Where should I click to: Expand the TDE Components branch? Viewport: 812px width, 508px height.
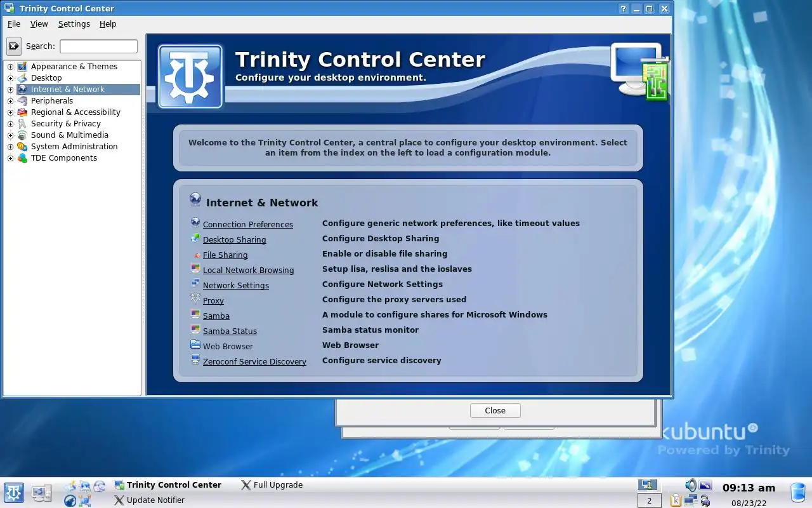click(10, 158)
